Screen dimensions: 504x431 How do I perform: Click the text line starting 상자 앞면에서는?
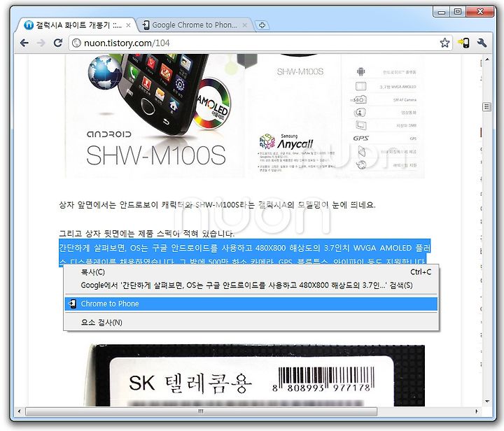[217, 205]
